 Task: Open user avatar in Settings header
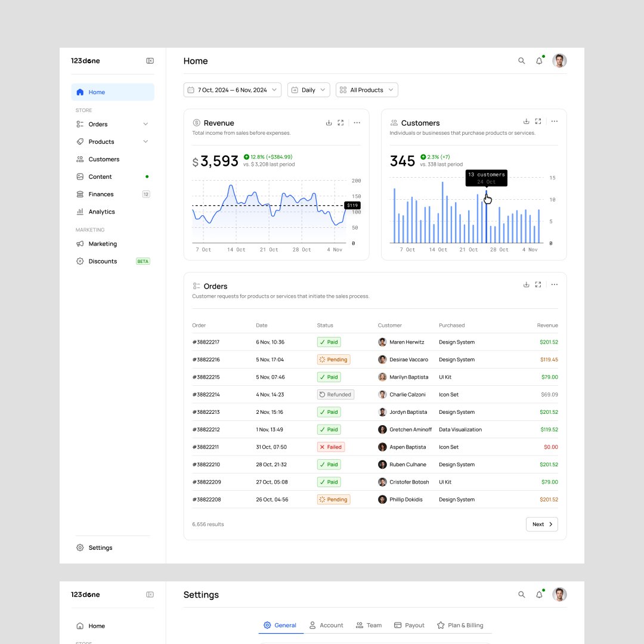(559, 595)
